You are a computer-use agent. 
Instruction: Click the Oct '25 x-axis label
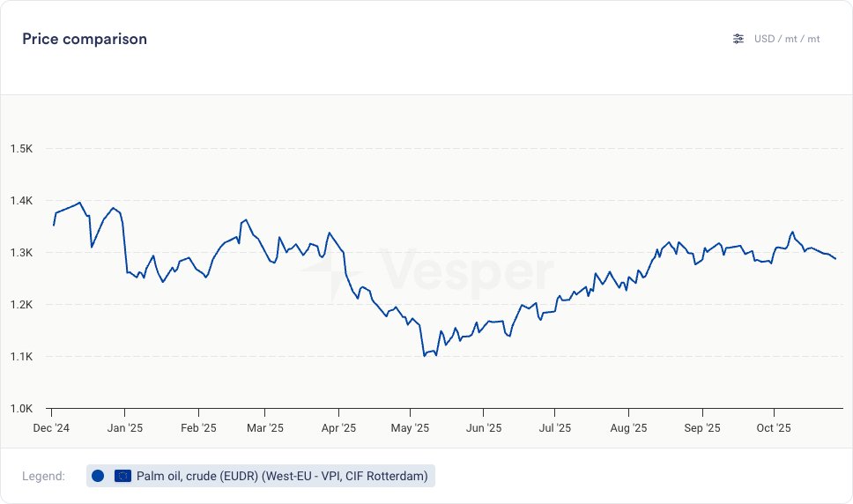[774, 428]
